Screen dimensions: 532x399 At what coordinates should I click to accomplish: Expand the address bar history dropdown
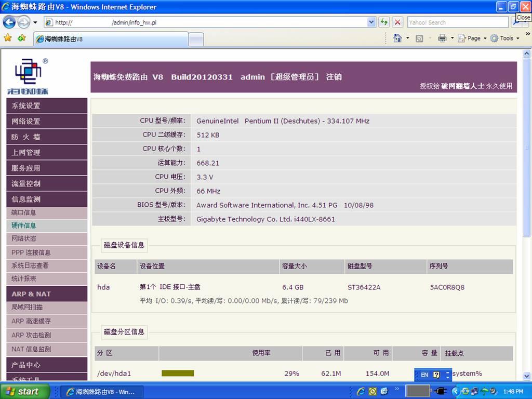click(x=371, y=22)
